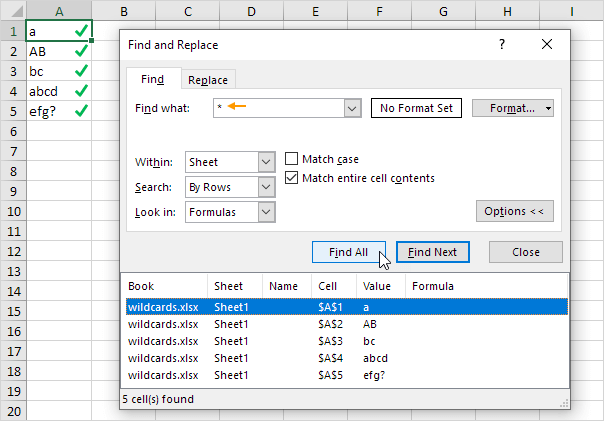Switch to the Replace tab

[x=208, y=80]
